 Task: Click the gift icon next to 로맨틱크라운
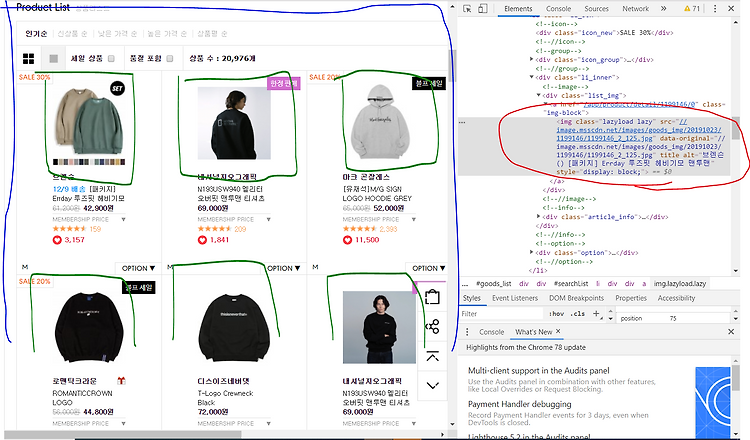pos(121,381)
